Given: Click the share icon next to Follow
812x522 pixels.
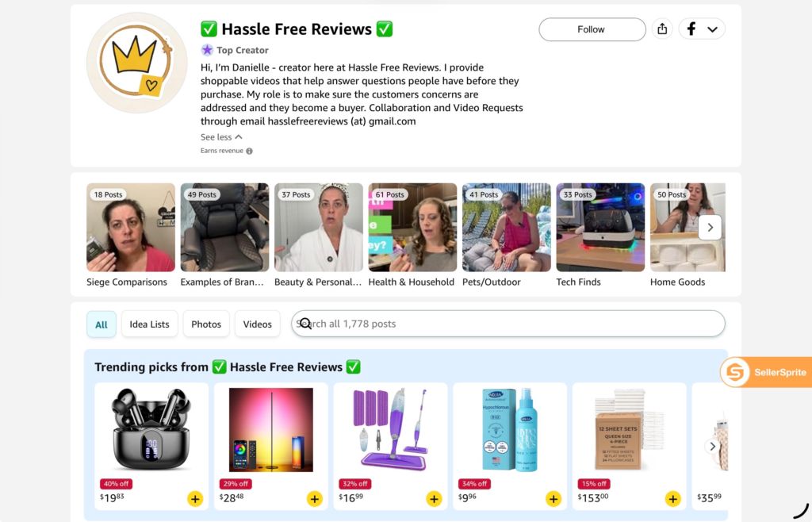Looking at the screenshot, I should click(x=662, y=29).
